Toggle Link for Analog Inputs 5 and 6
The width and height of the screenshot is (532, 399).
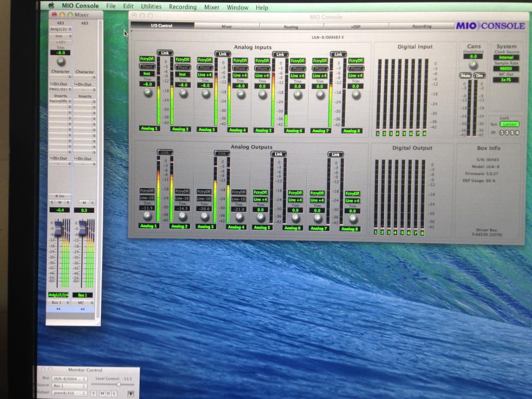280,54
